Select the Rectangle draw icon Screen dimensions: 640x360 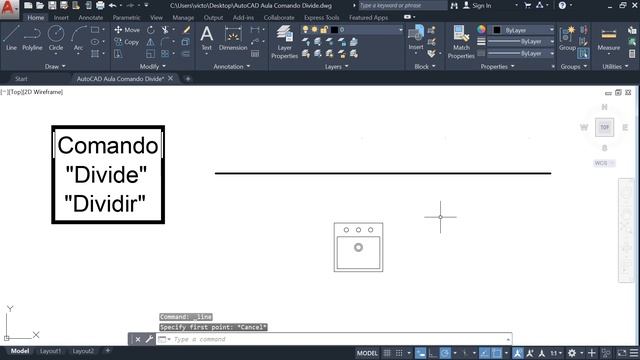95,30
